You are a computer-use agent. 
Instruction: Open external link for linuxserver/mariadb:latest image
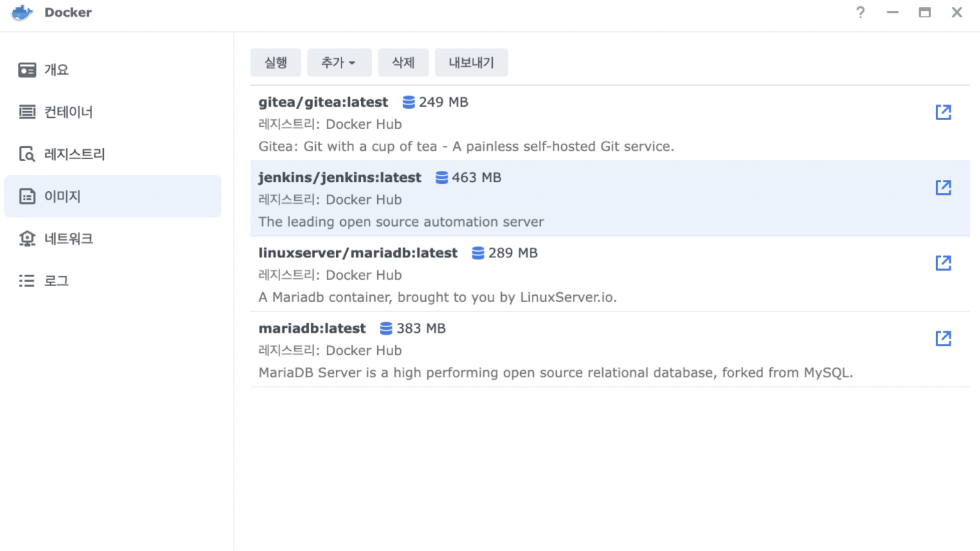[x=943, y=262]
